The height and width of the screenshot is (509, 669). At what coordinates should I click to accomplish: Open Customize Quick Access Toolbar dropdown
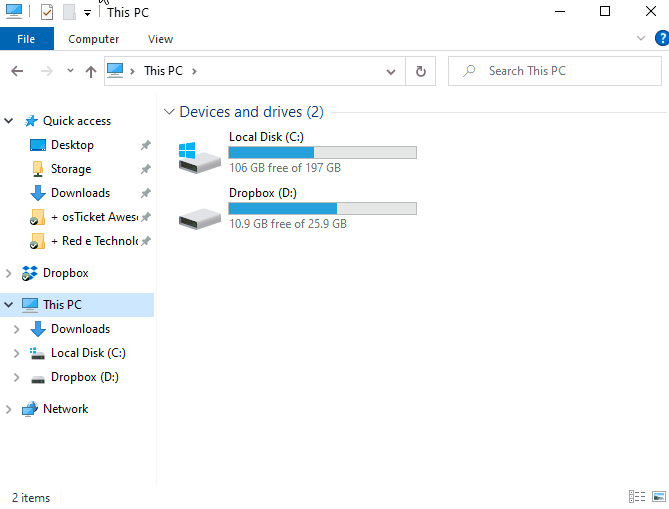pos(87,13)
